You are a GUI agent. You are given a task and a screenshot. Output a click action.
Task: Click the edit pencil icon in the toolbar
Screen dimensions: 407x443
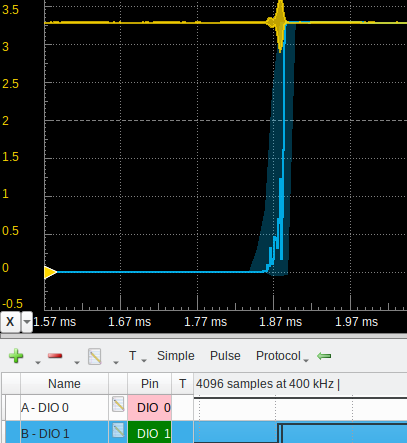95,356
